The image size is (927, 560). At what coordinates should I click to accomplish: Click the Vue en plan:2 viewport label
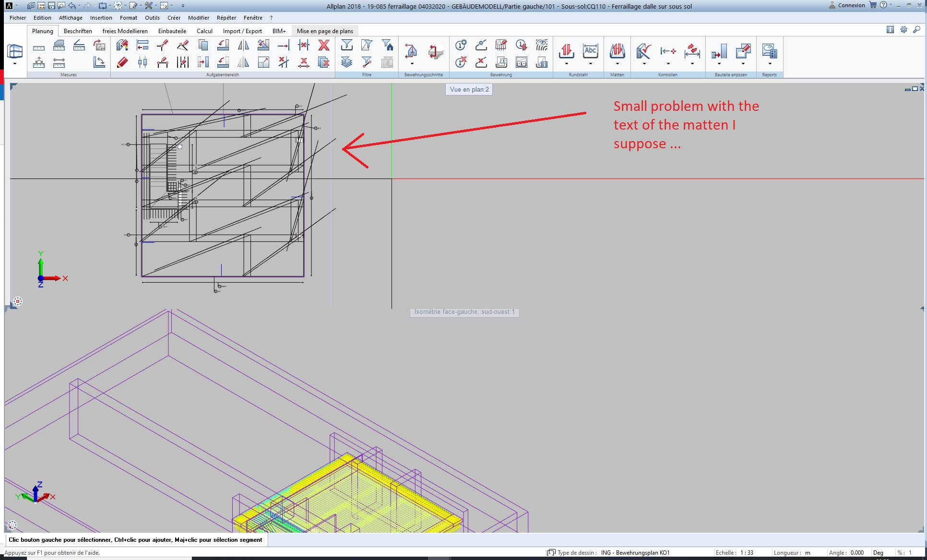click(x=469, y=90)
